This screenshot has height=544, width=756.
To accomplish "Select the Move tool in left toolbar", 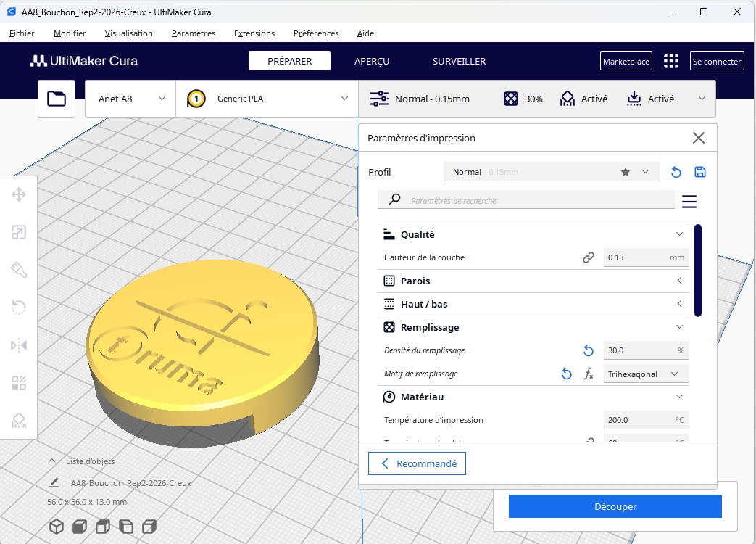I will pyautogui.click(x=19, y=194).
